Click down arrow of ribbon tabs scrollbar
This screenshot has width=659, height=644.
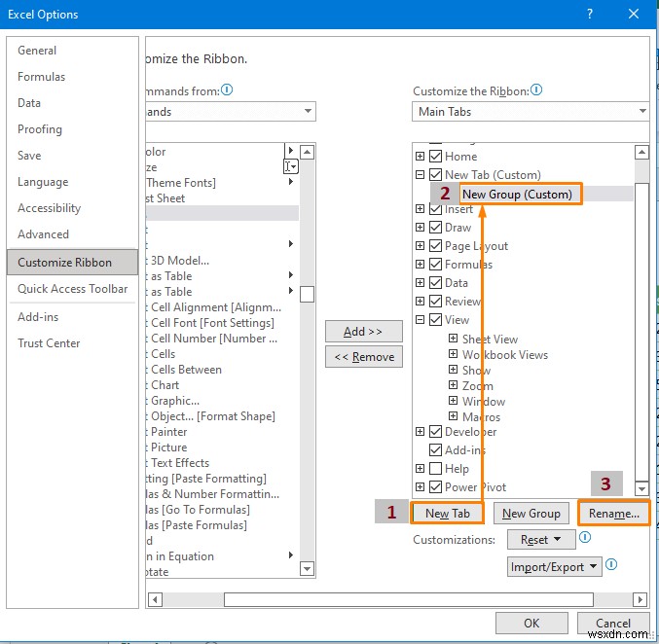[641, 488]
